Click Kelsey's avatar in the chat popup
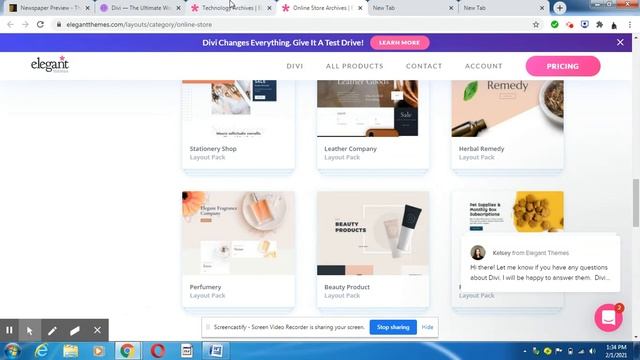This screenshot has width=640, height=360. tap(478, 253)
